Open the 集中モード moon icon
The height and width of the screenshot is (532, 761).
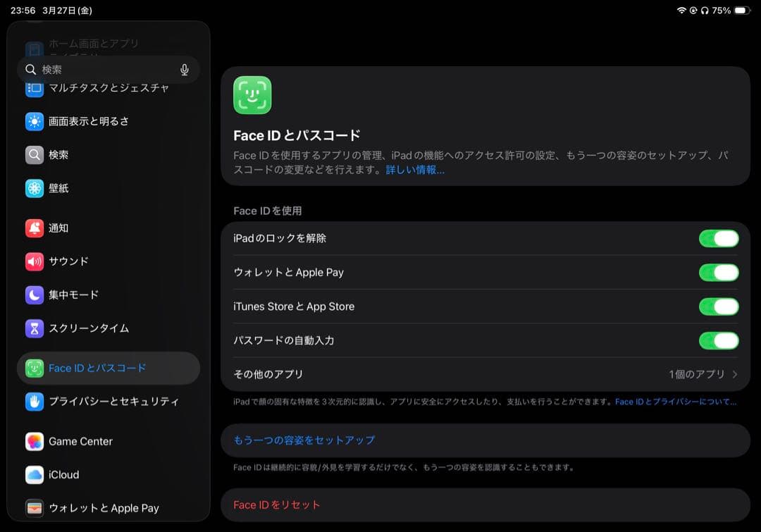35,295
